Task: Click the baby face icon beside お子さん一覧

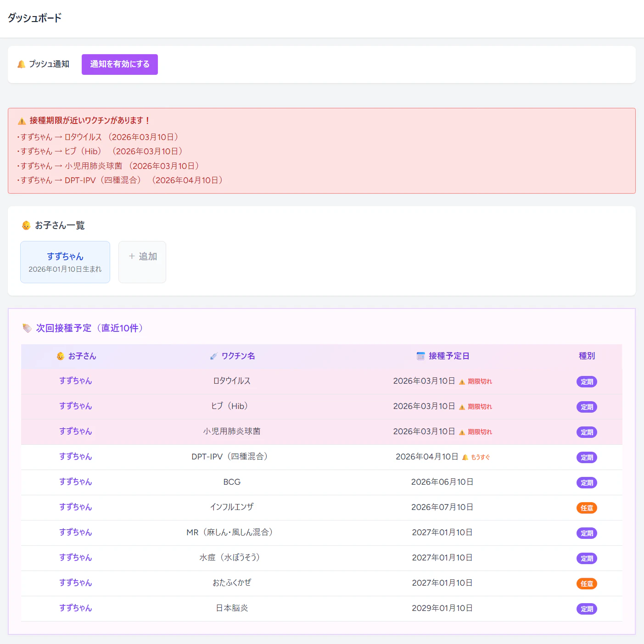Action: pos(26,225)
